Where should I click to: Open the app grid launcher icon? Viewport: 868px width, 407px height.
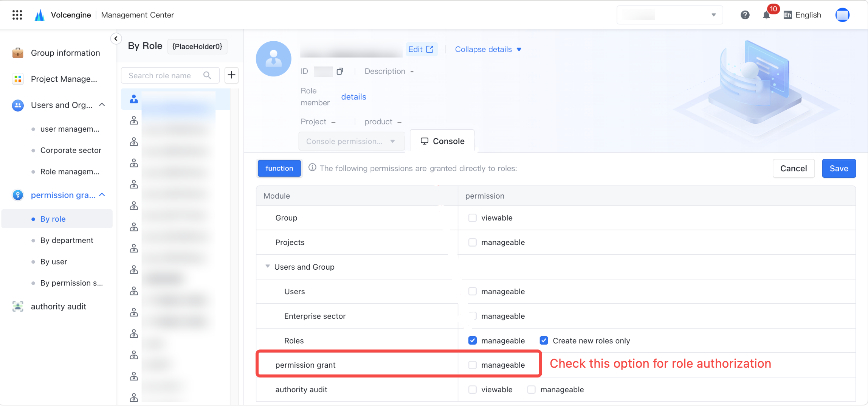[x=17, y=15]
